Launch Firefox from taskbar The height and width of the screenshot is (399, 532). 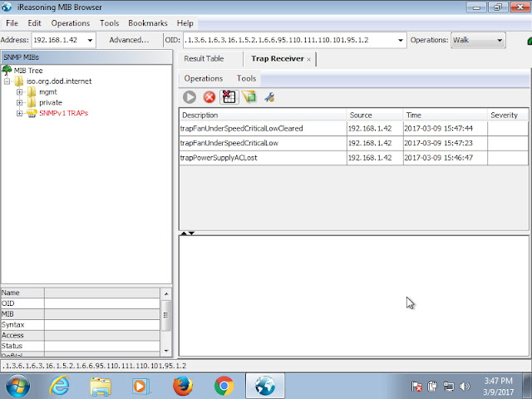(183, 386)
